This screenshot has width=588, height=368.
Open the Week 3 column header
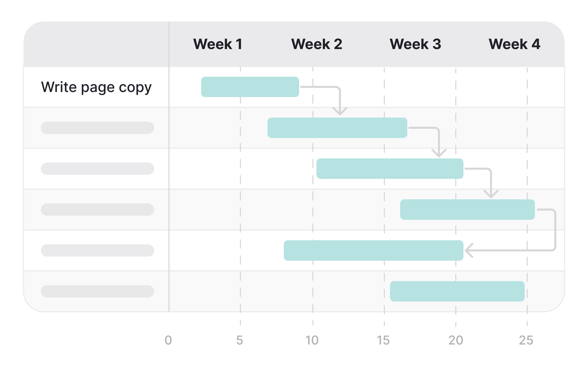pyautogui.click(x=415, y=44)
